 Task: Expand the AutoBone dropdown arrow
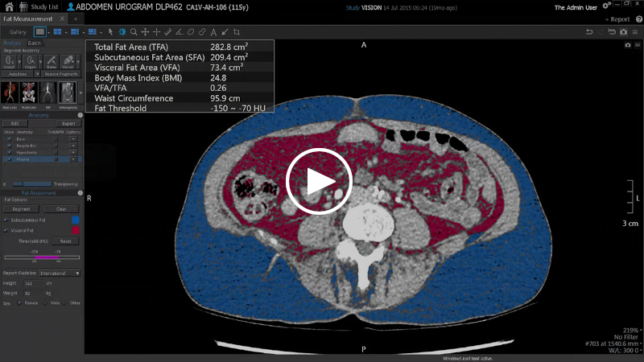(37, 74)
